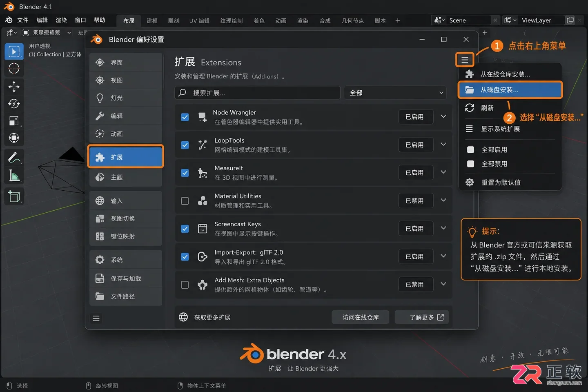588x392 pixels.
Task: Toggle the 全部启用 checkbox in the menu
Action: [x=470, y=150]
